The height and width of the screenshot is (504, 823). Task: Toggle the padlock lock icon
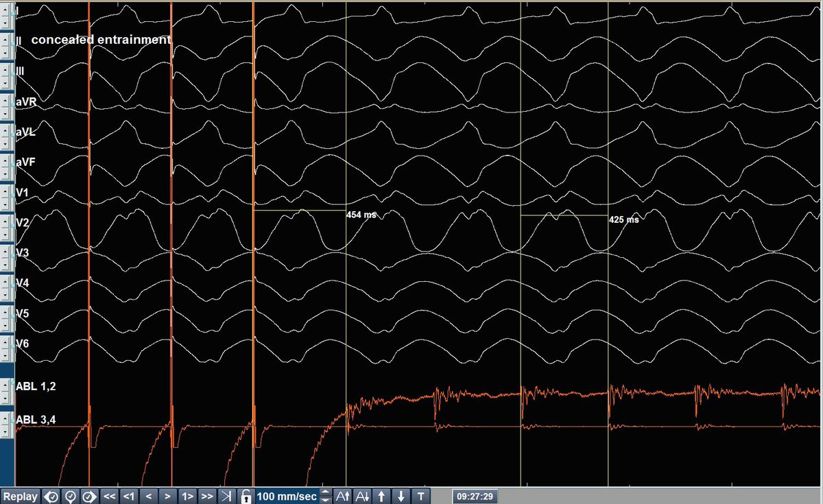point(246,496)
